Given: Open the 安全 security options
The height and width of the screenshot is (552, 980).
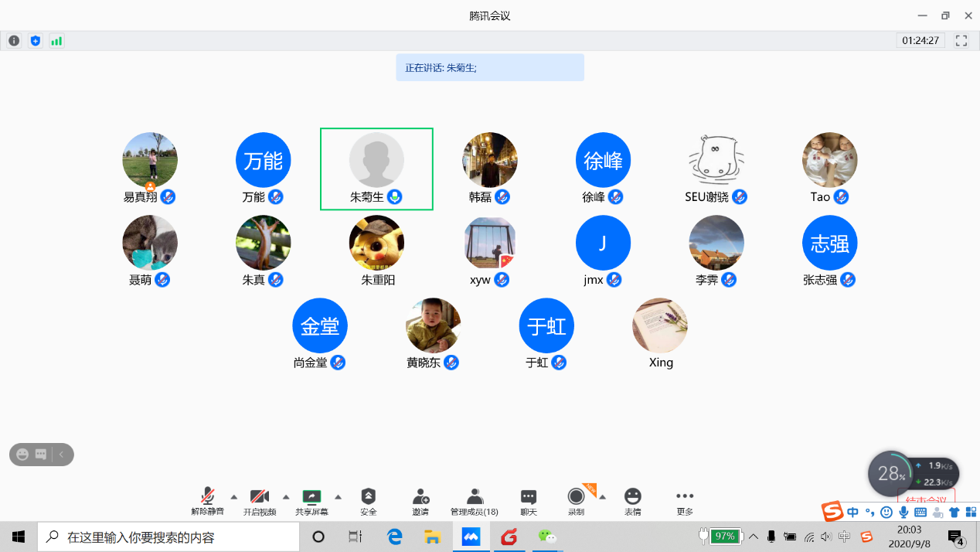Looking at the screenshot, I should [x=369, y=501].
